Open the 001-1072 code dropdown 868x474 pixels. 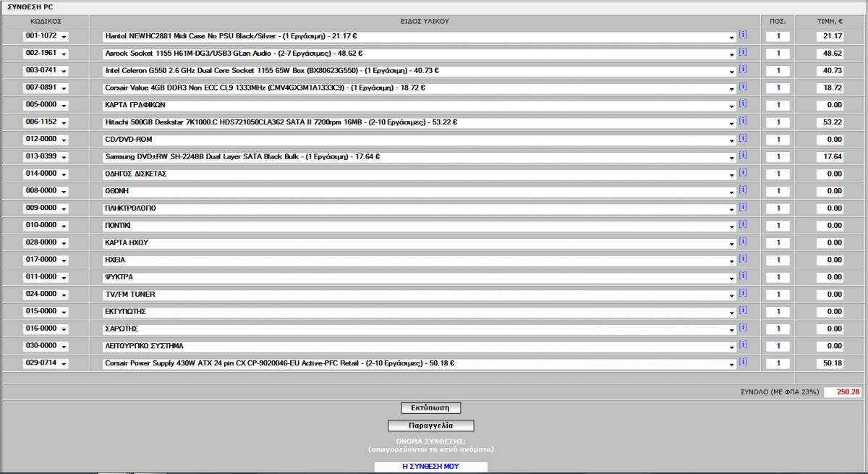46,36
